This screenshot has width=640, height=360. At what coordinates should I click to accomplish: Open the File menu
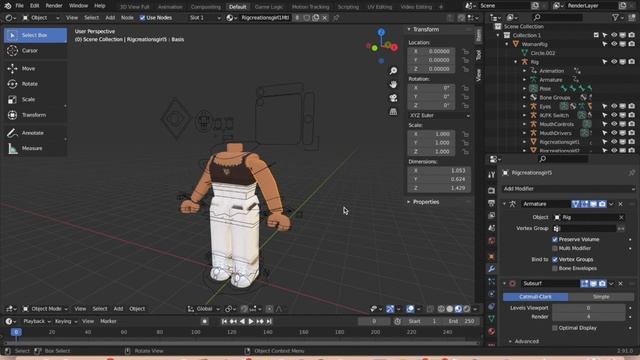pos(19,6)
